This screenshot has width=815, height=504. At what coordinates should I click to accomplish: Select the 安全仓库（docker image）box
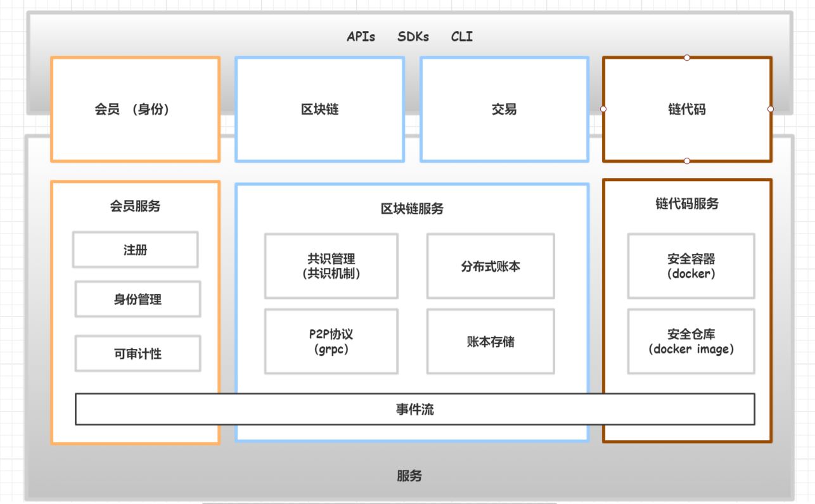click(690, 342)
